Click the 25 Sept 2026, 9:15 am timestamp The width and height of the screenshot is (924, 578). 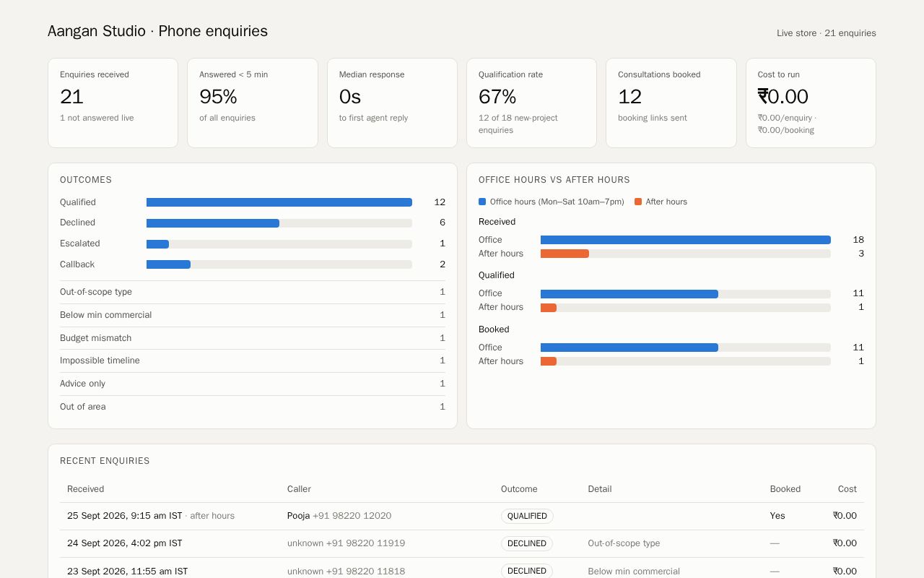[125, 516]
